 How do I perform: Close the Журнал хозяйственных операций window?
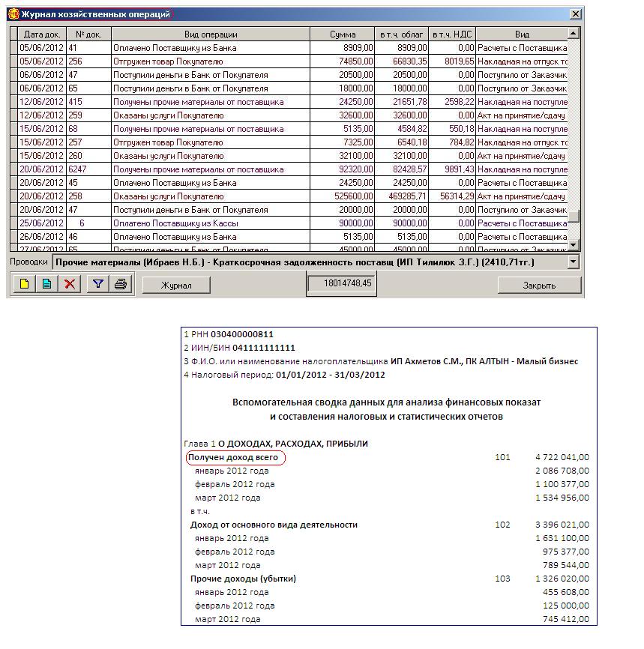pyautogui.click(x=576, y=14)
